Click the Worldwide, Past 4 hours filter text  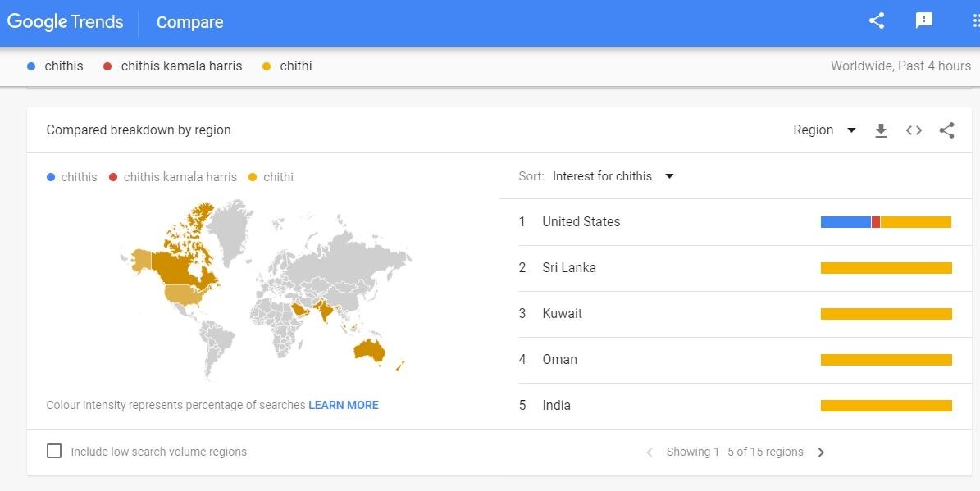[900, 66]
